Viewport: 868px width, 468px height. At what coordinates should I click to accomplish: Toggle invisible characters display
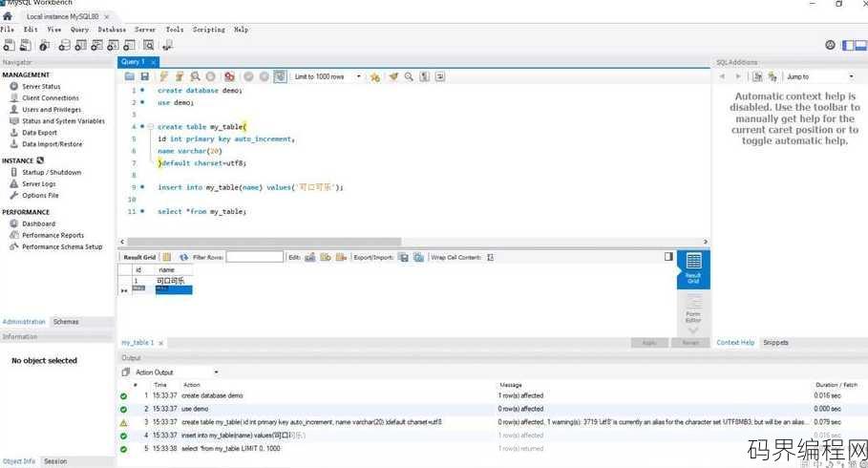(425, 76)
